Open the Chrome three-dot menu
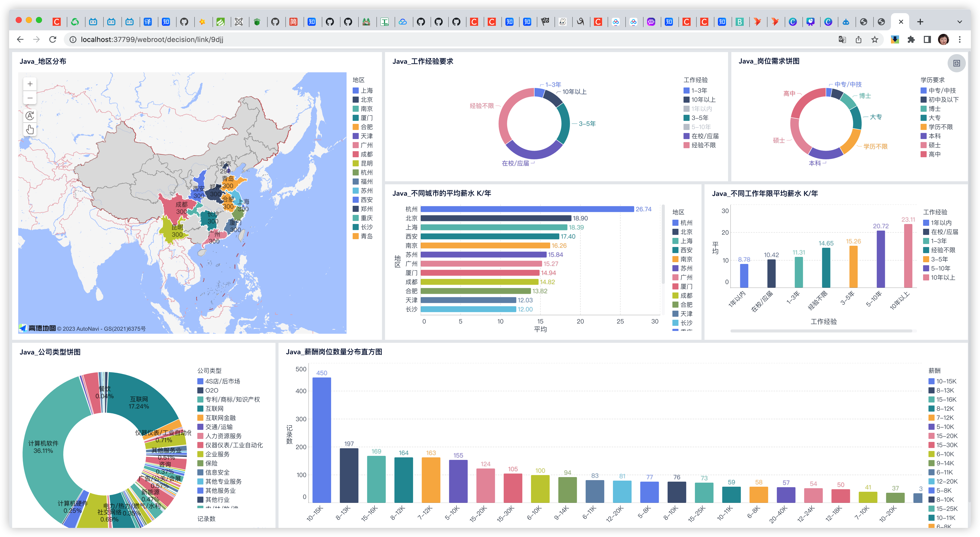This screenshot has height=537, width=980. tap(960, 39)
